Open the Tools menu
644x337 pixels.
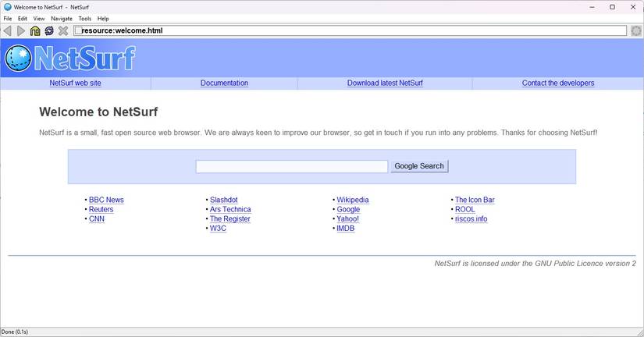pos(84,19)
